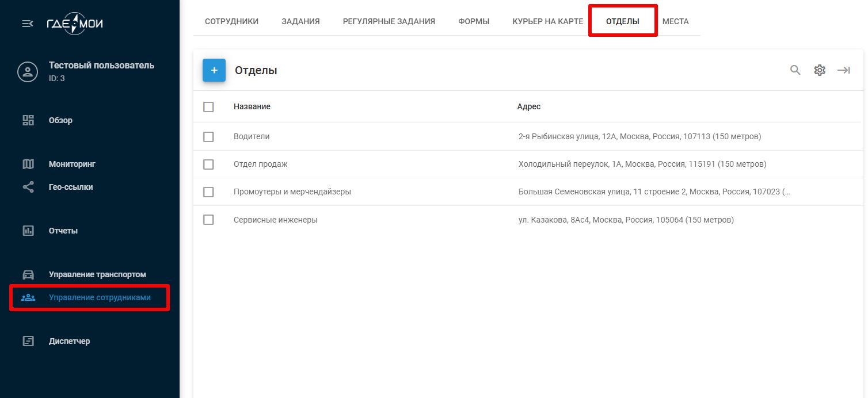Sort by the Название column header
This screenshot has width=868, height=398.
tap(252, 106)
